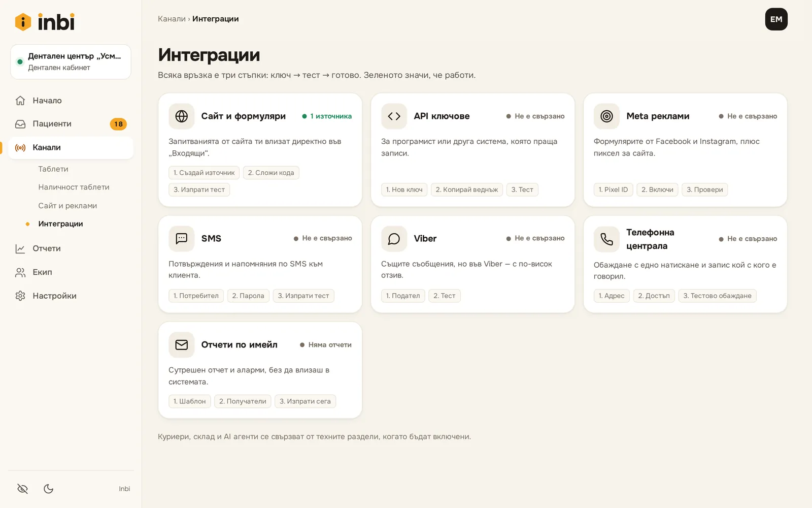Click step '3. Тестово обаждане'
The width and height of the screenshot is (812, 508).
(x=718, y=296)
